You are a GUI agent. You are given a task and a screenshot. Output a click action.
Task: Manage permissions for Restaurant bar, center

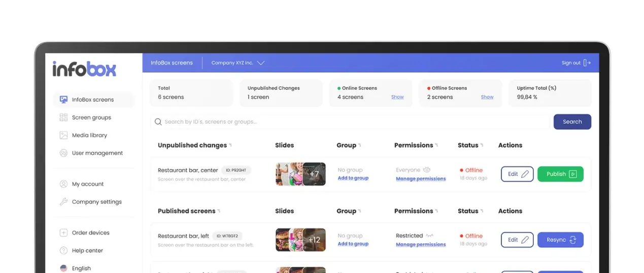coord(421,179)
